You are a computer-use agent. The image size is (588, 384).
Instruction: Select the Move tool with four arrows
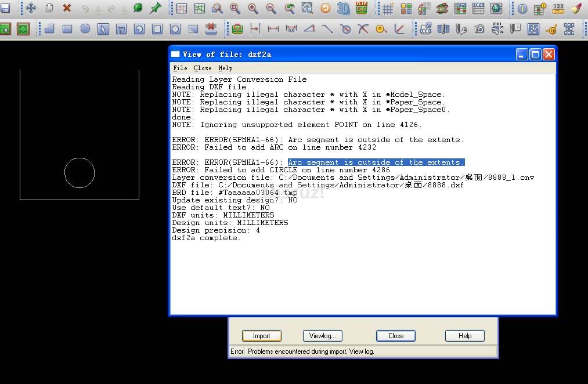pos(31,8)
